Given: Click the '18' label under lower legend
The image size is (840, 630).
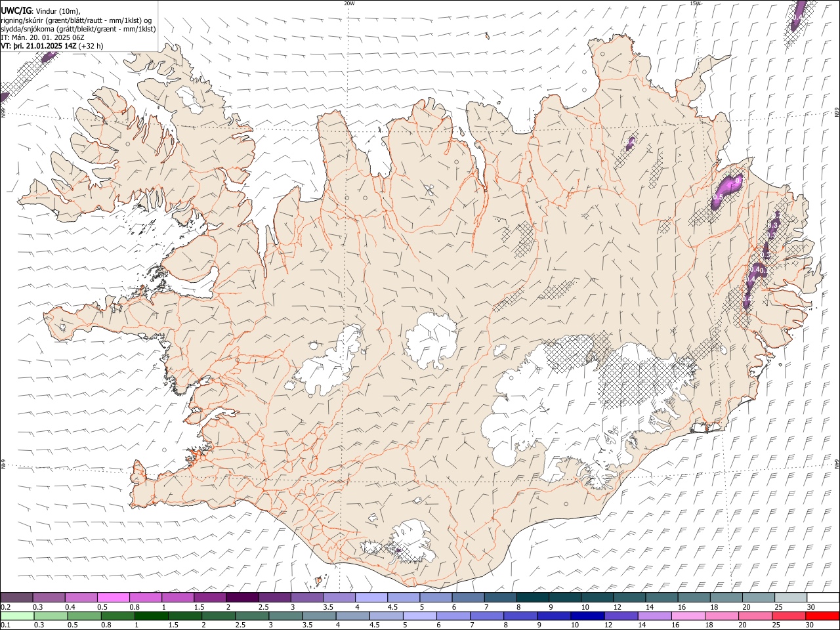Looking at the screenshot, I should point(715,625).
